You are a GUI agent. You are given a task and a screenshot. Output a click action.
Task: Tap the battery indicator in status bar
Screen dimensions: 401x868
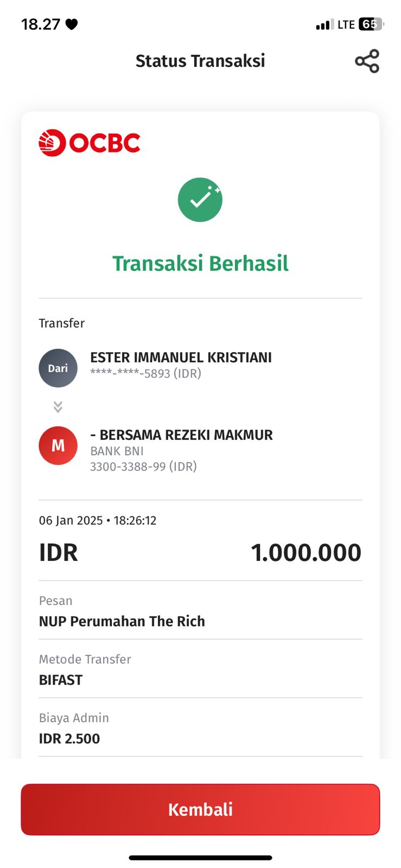coord(371,24)
